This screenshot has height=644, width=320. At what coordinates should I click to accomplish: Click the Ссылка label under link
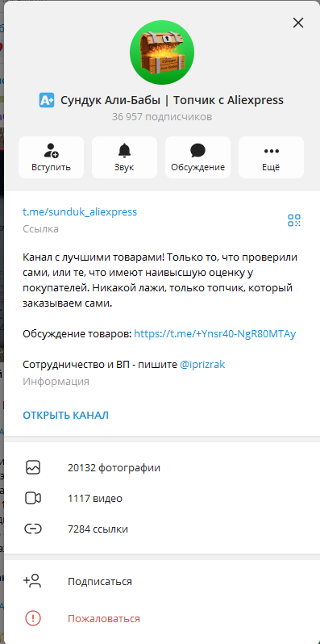pos(40,229)
